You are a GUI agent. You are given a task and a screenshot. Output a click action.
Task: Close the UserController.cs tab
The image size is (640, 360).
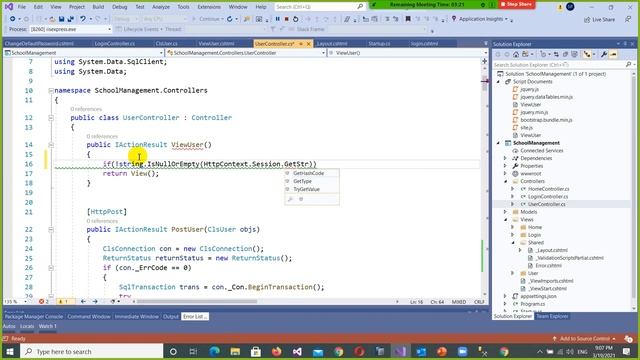point(309,44)
